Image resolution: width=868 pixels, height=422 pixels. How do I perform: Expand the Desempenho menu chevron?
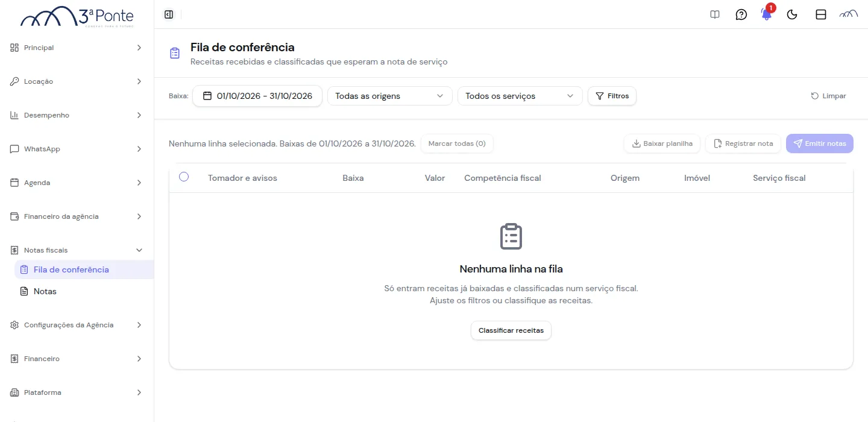click(139, 115)
